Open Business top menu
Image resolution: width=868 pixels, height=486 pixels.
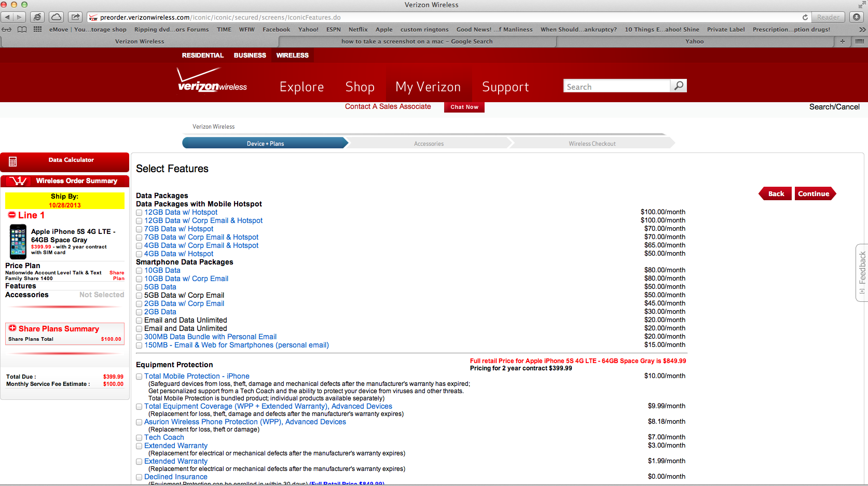pyautogui.click(x=250, y=55)
